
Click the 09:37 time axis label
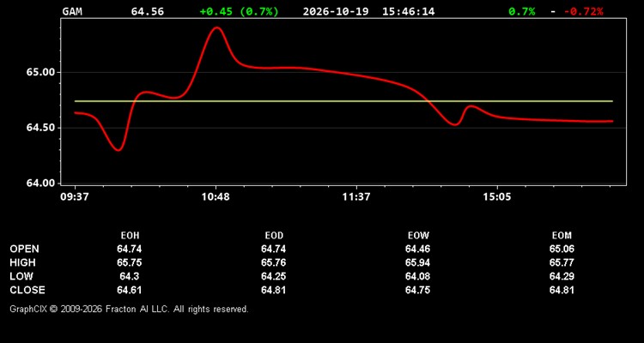(75, 197)
